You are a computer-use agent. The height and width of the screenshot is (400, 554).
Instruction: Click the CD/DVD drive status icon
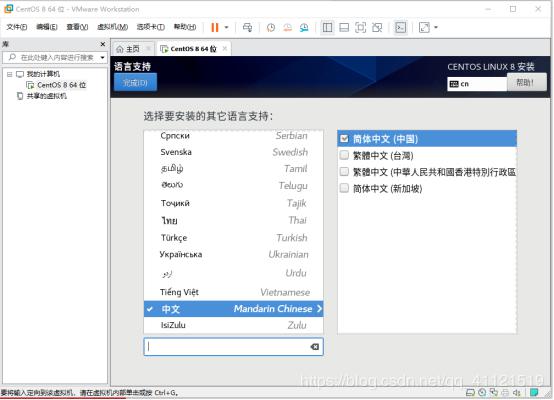(482, 392)
